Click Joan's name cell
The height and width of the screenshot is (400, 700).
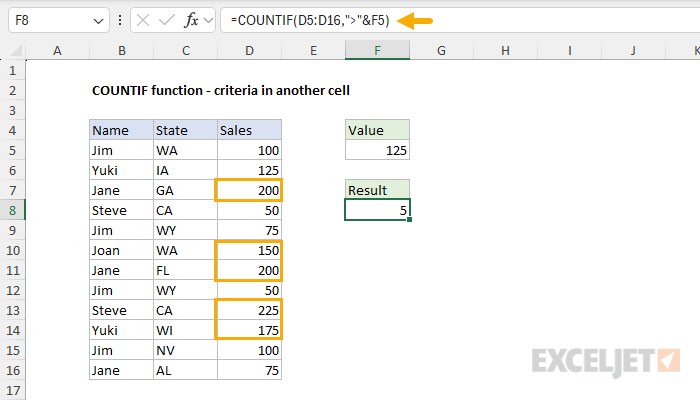(121, 250)
